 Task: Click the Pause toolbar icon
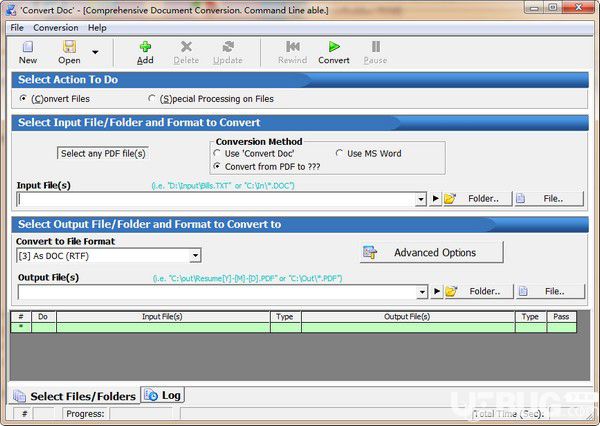click(376, 47)
